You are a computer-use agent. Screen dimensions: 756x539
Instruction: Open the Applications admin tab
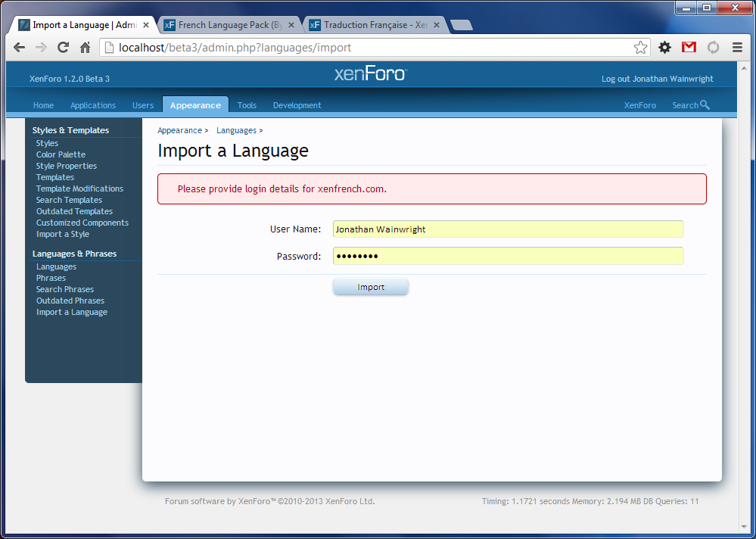click(x=93, y=105)
